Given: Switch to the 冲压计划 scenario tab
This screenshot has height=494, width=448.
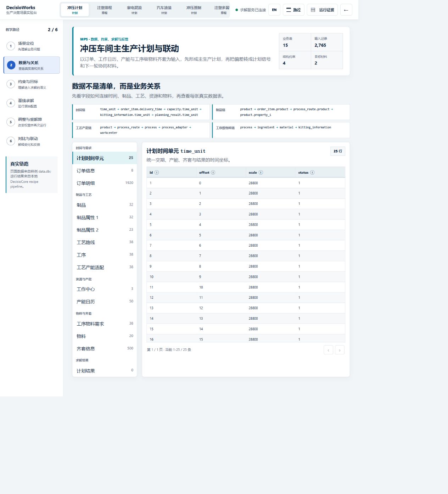Looking at the screenshot, I should pyautogui.click(x=75, y=10).
